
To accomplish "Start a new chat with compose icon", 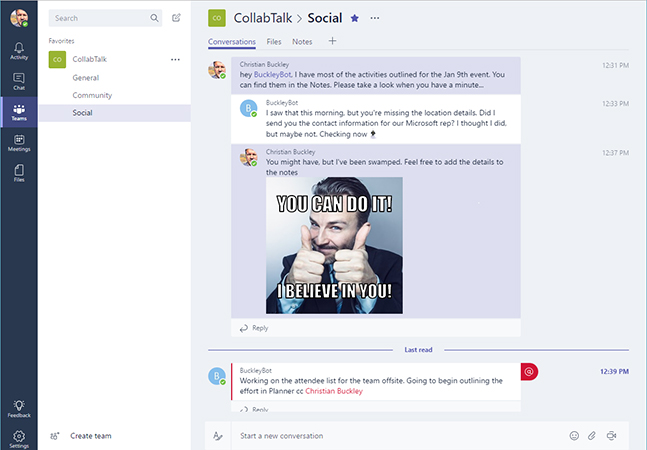I will tap(176, 18).
